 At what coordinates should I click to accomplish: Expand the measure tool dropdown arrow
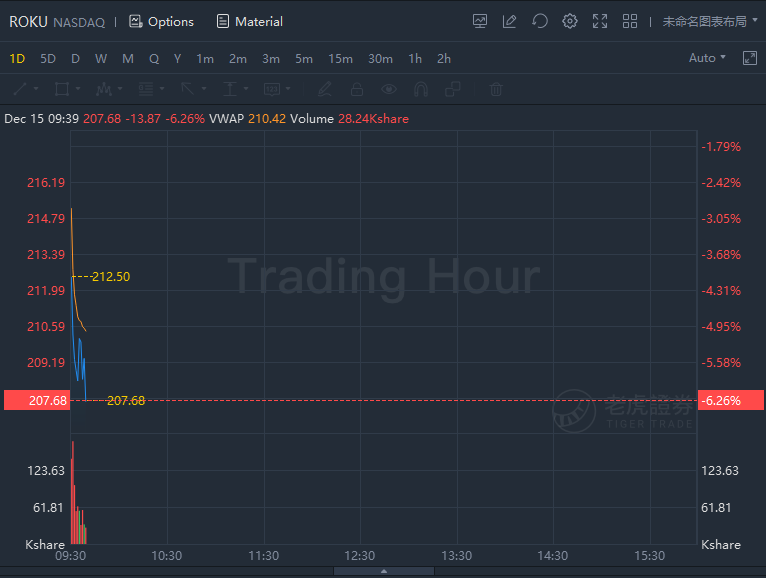click(246, 89)
